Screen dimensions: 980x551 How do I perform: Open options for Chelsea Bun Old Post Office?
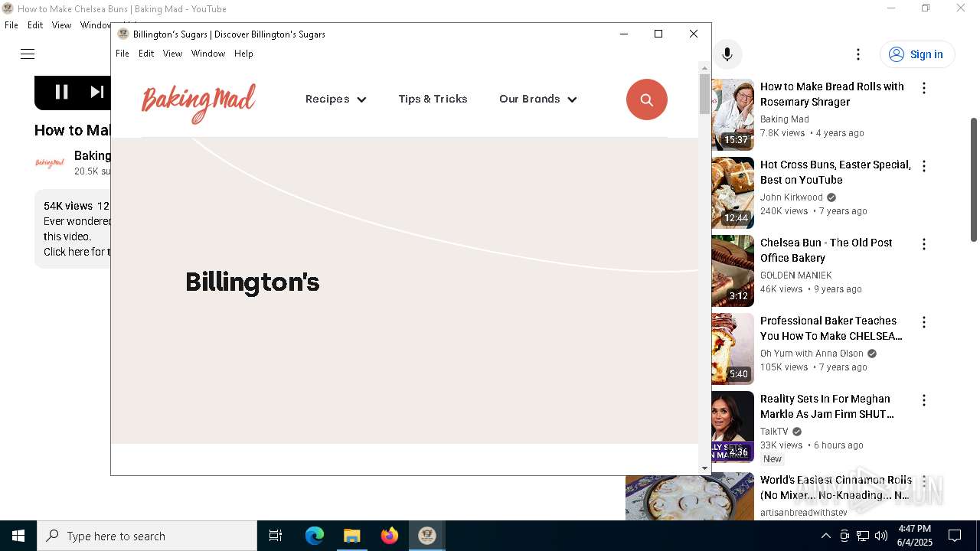pyautogui.click(x=924, y=244)
